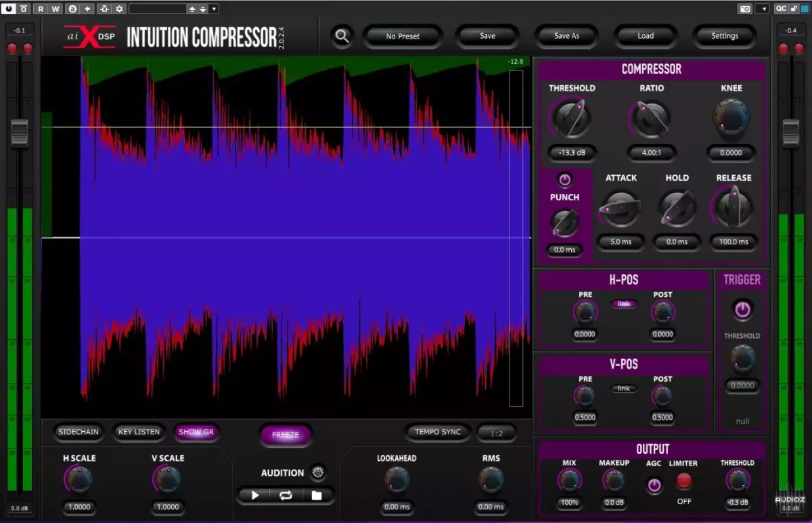812x523 pixels.
Task: Click the QC quick controls button
Action: coord(781,9)
